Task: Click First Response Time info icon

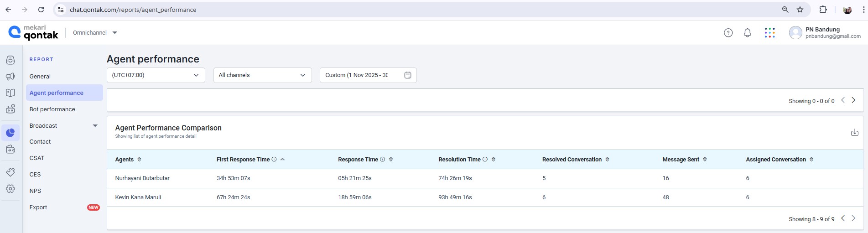Action: point(274,160)
